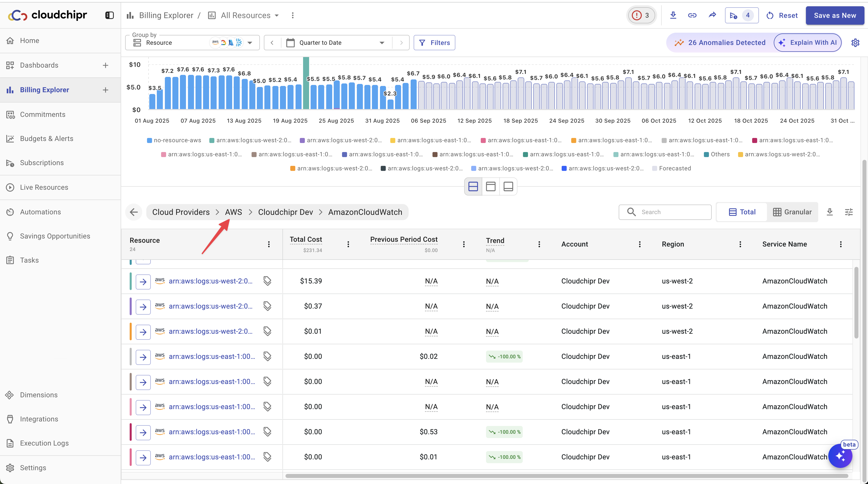Image resolution: width=868 pixels, height=484 pixels.
Task: Open Execution Logs in sidebar
Action: pyautogui.click(x=60, y=443)
